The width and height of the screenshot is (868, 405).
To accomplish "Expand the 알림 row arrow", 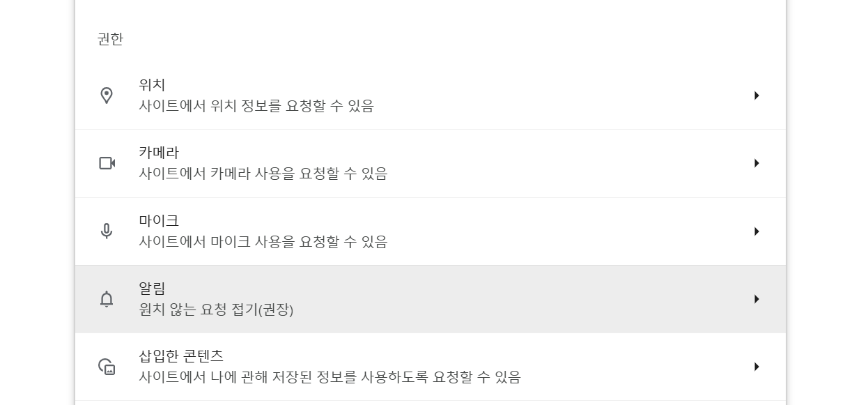I will click(757, 299).
